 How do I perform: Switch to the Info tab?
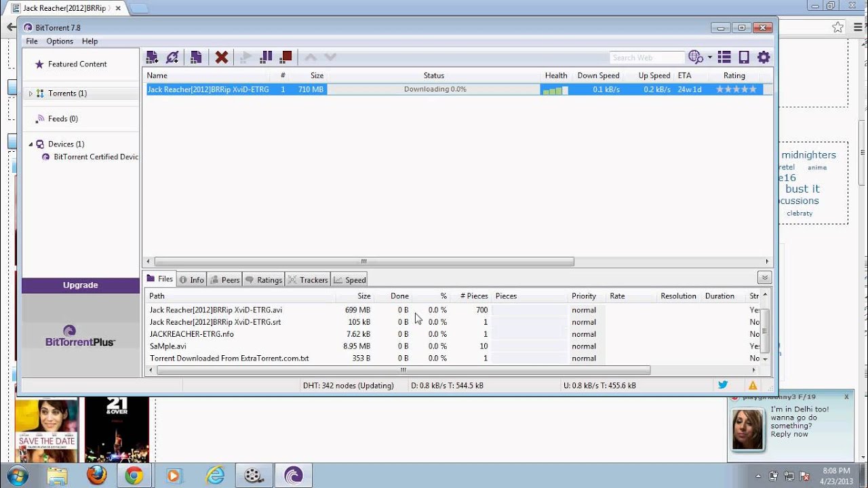tap(192, 280)
